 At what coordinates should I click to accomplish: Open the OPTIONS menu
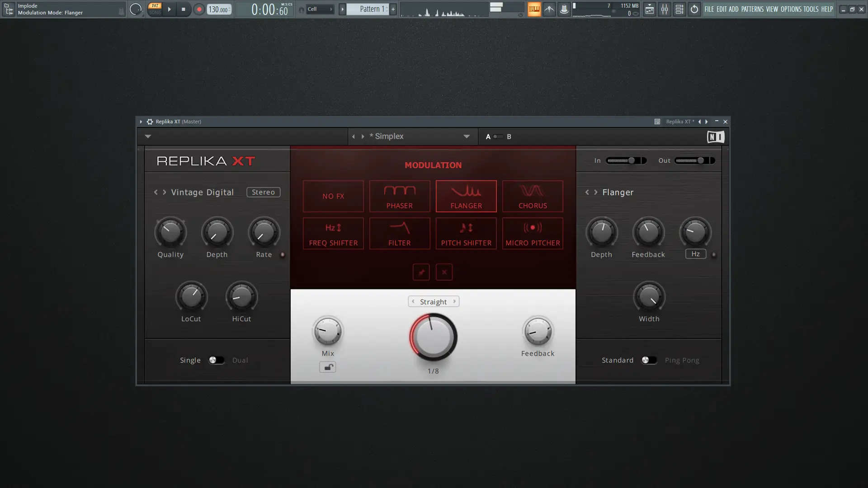(x=791, y=9)
